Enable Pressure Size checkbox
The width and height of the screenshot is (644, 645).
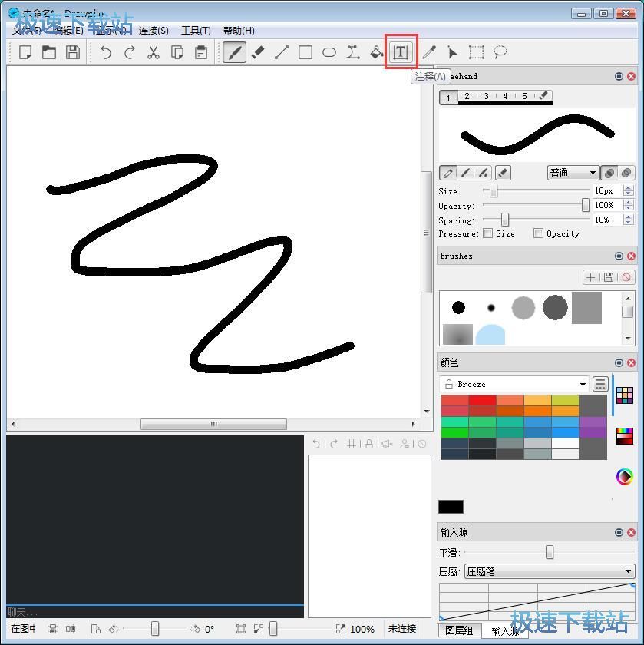[489, 233]
